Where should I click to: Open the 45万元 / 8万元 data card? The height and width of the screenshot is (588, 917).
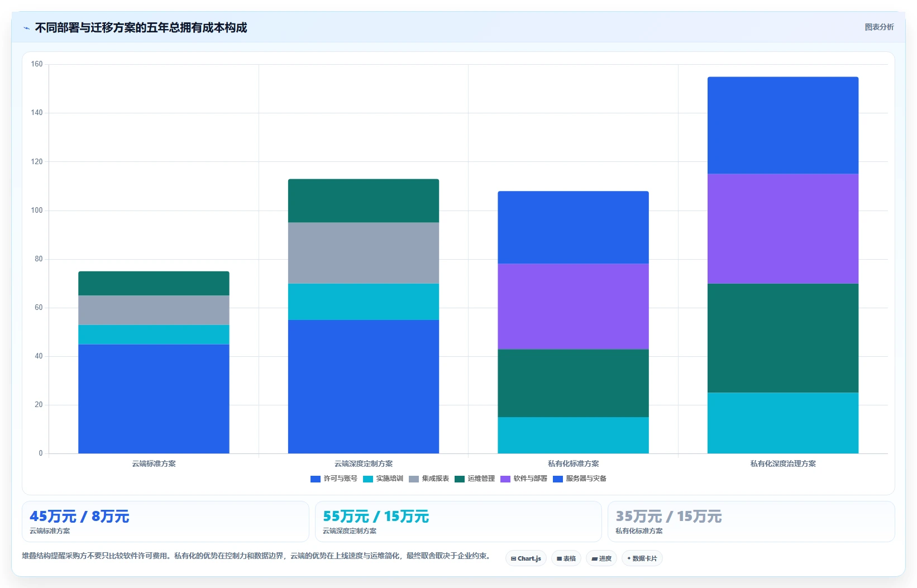(x=165, y=522)
